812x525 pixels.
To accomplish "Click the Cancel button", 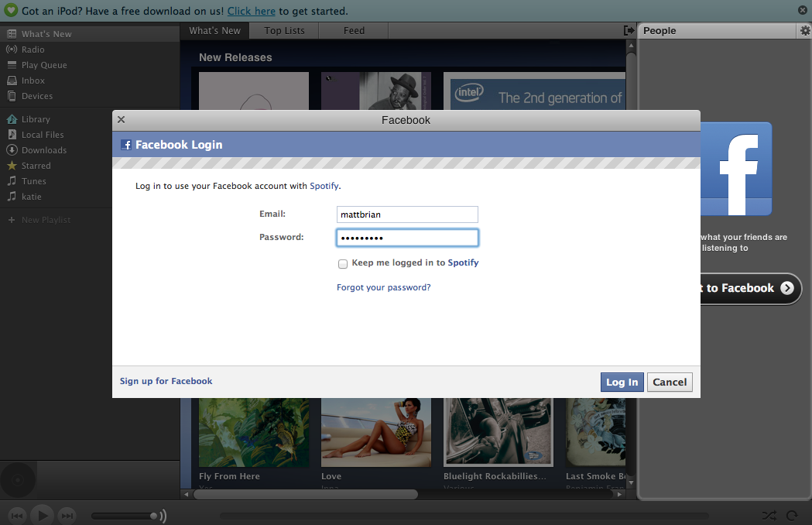I will pos(670,383).
